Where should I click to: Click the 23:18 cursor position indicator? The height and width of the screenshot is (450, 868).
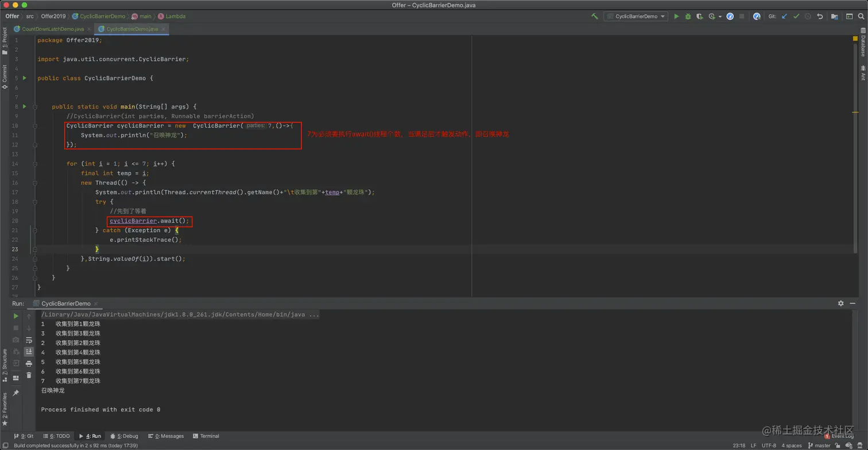739,445
